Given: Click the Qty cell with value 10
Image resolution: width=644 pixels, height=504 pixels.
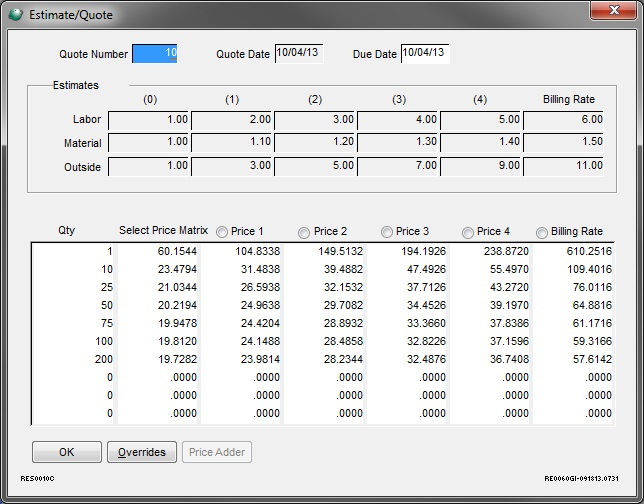Looking at the screenshot, I should click(x=73, y=269).
